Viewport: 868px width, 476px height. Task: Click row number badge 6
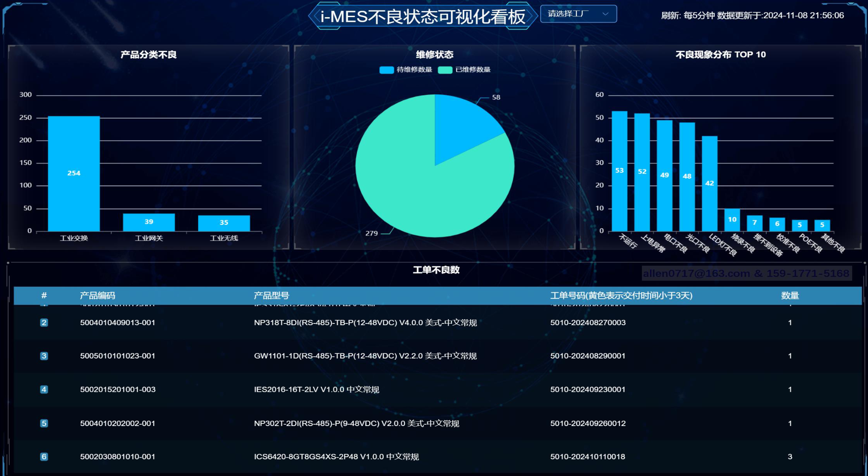44,457
